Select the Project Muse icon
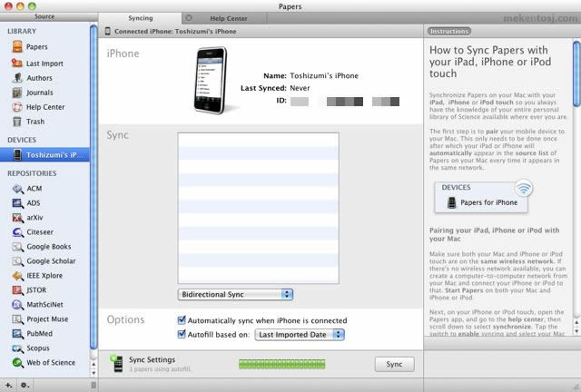 (18, 319)
